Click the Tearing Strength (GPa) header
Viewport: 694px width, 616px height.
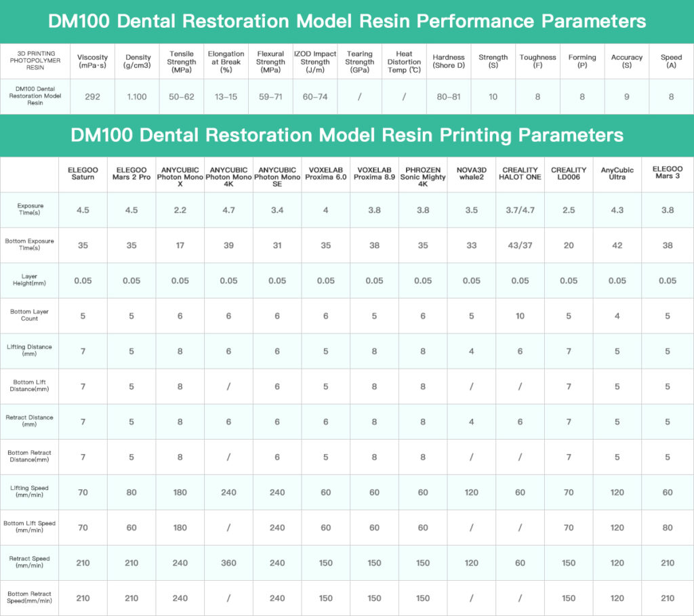[359, 62]
